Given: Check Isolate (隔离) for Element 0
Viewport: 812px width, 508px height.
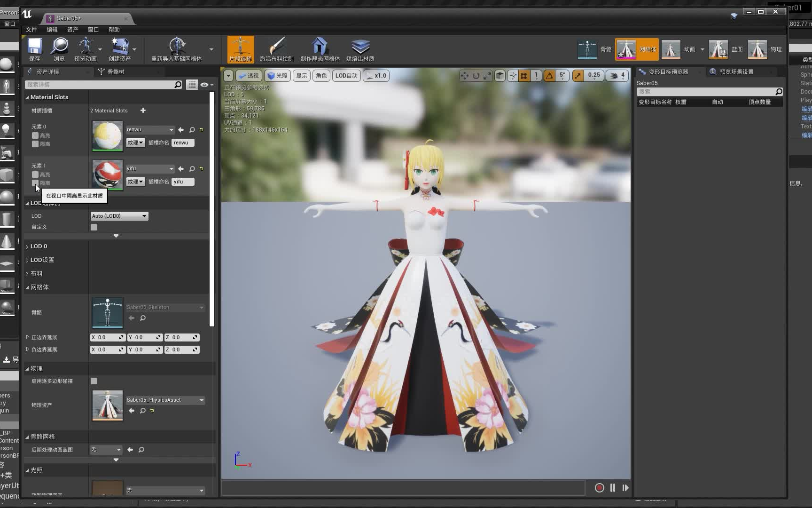Looking at the screenshot, I should pyautogui.click(x=35, y=144).
